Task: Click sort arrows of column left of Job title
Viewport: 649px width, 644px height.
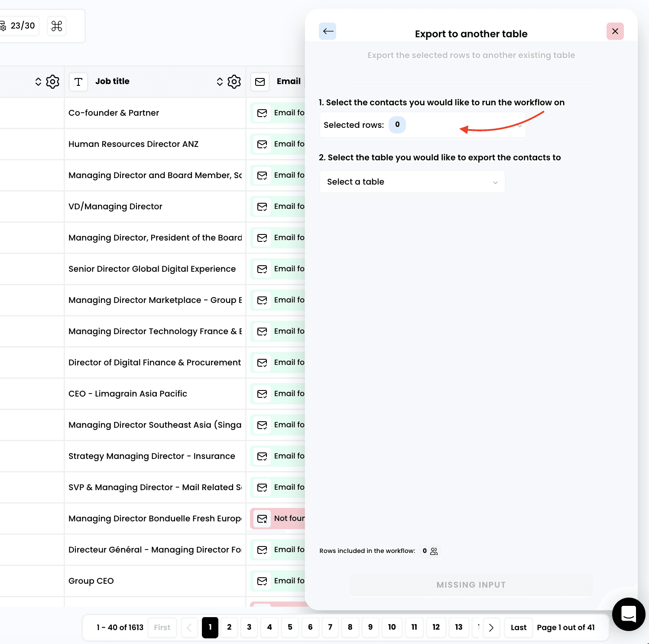Action: [x=38, y=81]
